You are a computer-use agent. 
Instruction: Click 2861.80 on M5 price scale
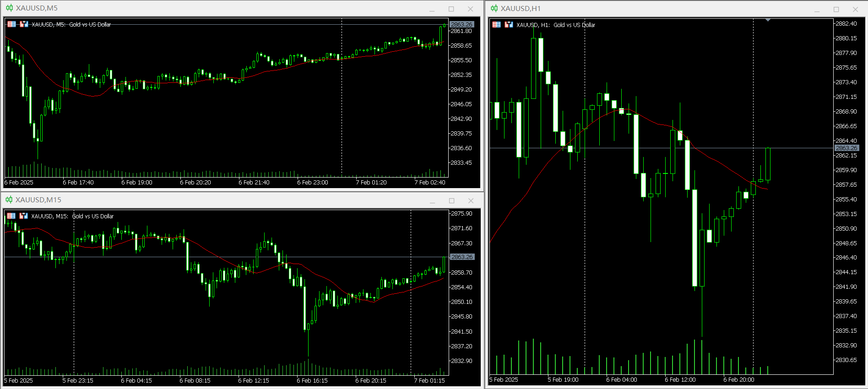click(x=461, y=31)
